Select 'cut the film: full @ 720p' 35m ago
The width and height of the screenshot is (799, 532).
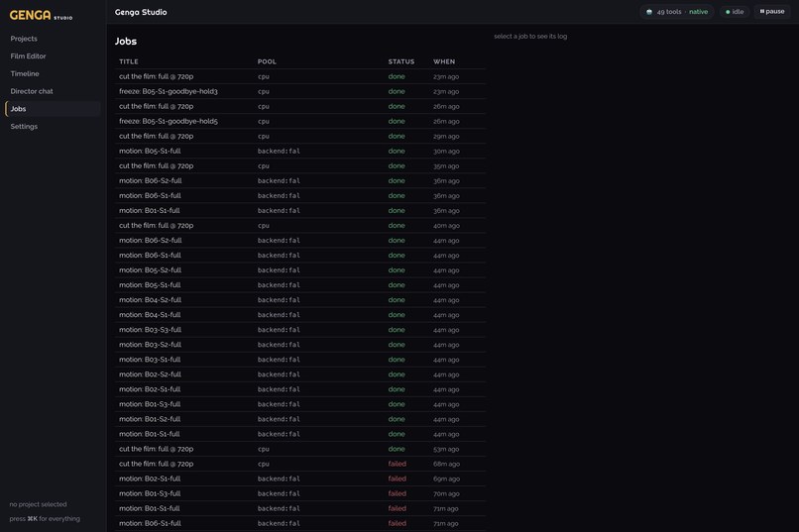pos(300,166)
